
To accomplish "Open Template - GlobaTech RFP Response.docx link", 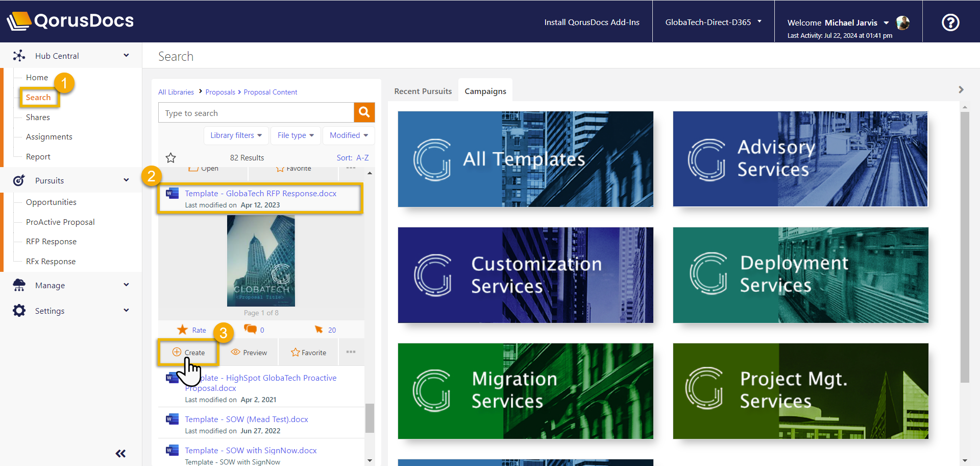I will tap(260, 193).
